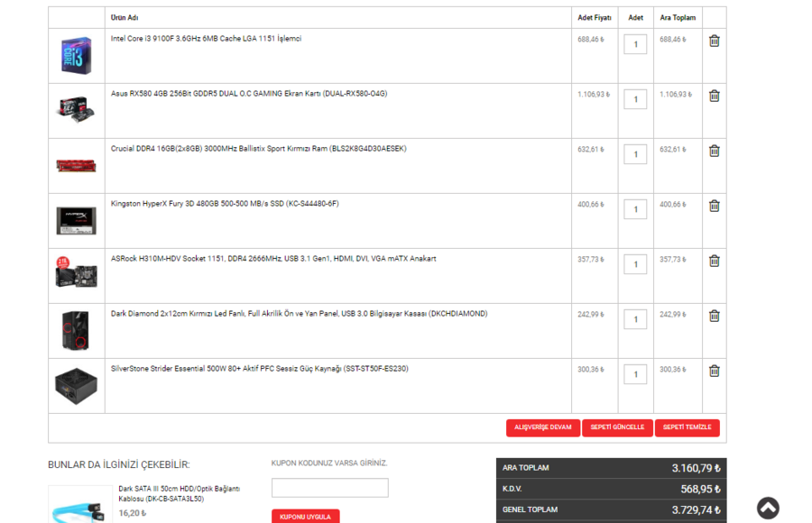Image resolution: width=812 pixels, height=523 pixels.
Task: Delete the Dark Diamond case from cart
Action: (x=715, y=316)
